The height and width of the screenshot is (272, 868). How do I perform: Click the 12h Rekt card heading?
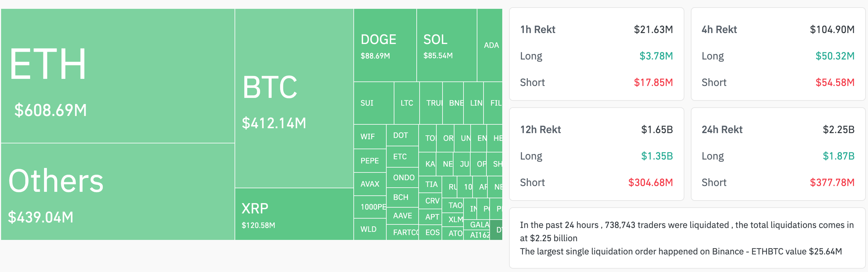pos(540,130)
